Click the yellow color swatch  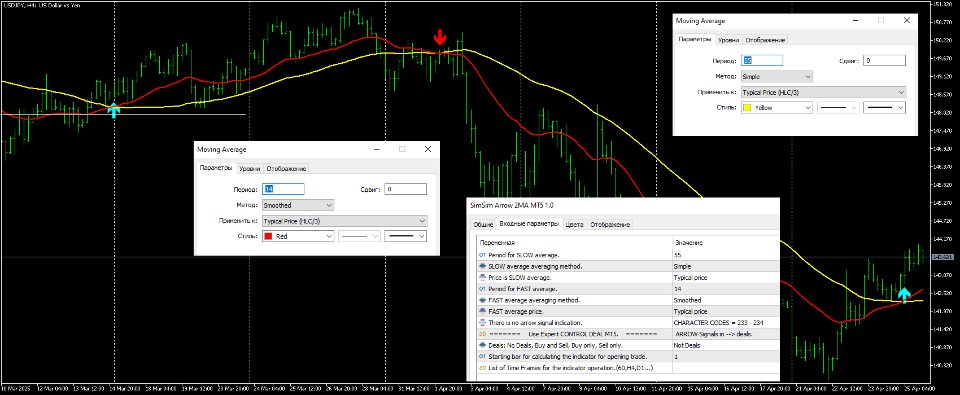(747, 108)
